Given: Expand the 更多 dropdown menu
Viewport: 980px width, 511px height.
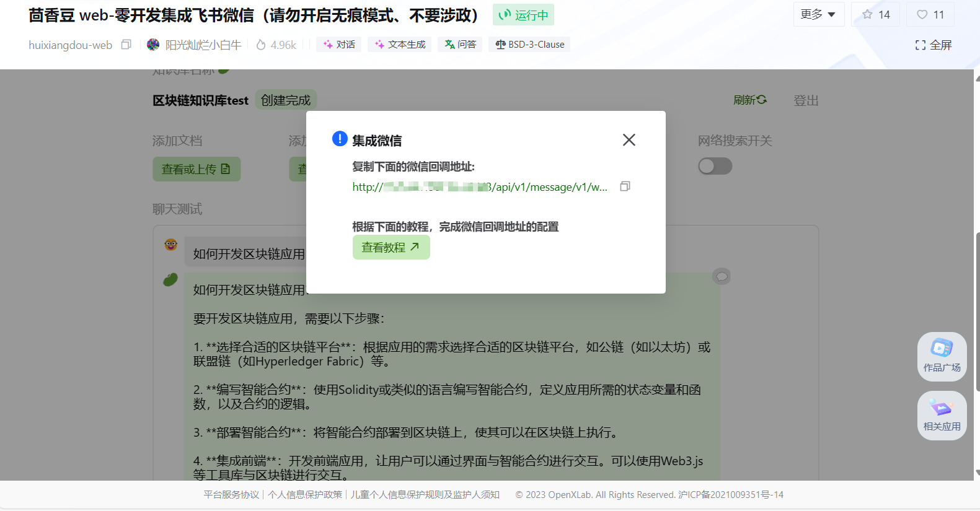Looking at the screenshot, I should (x=818, y=14).
